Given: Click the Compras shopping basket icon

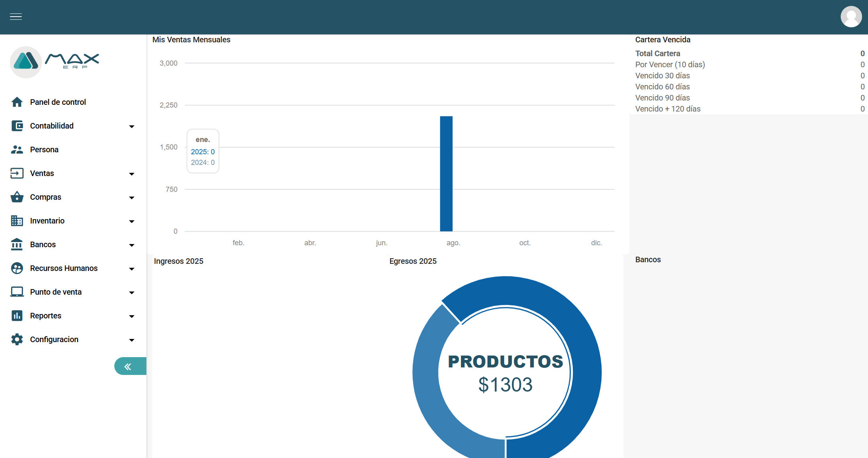Looking at the screenshot, I should click(x=17, y=197).
